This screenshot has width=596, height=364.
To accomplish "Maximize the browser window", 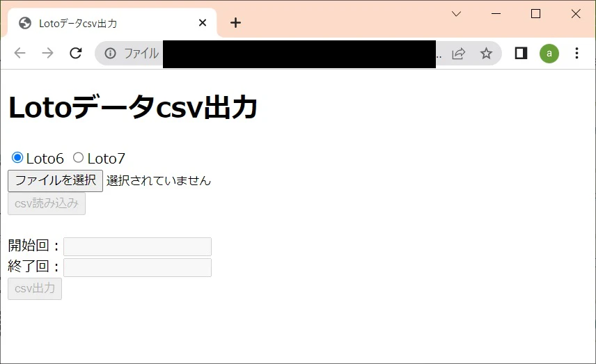I will pyautogui.click(x=535, y=14).
